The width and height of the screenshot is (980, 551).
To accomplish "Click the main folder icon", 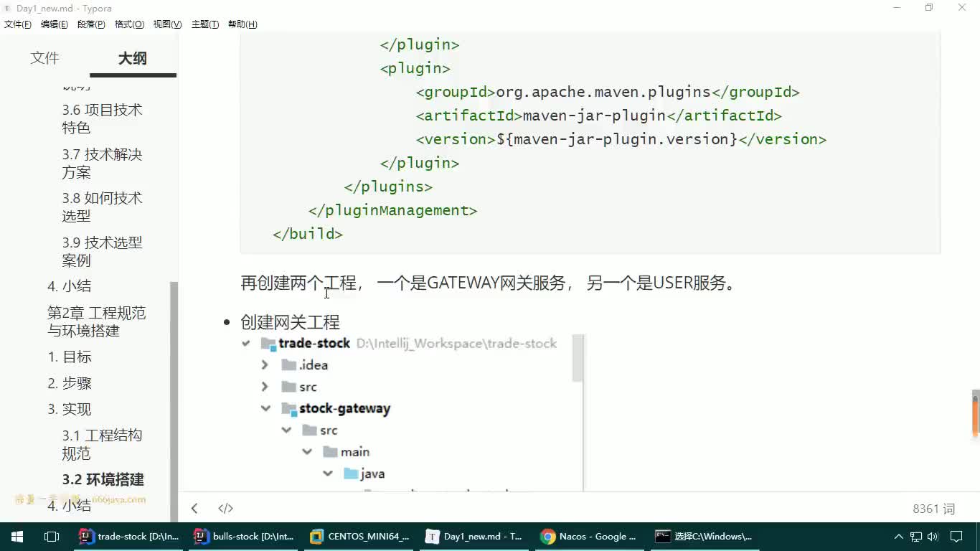I will [x=330, y=452].
